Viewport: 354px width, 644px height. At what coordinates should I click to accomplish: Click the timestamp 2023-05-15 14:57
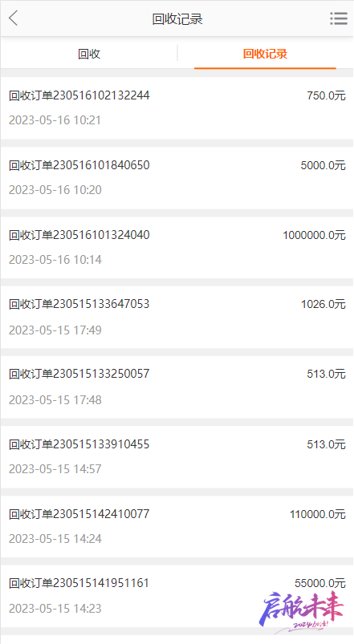click(55, 468)
